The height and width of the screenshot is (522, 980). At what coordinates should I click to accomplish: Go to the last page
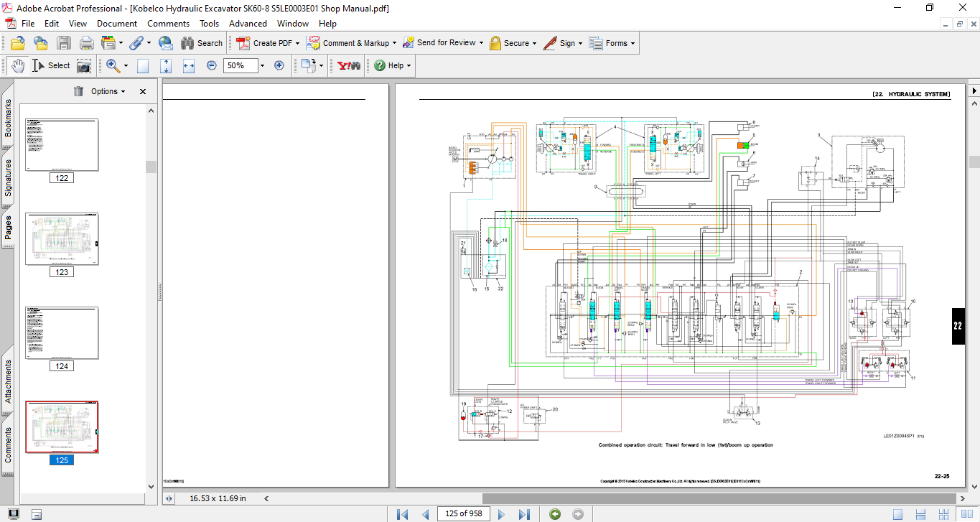coord(524,513)
